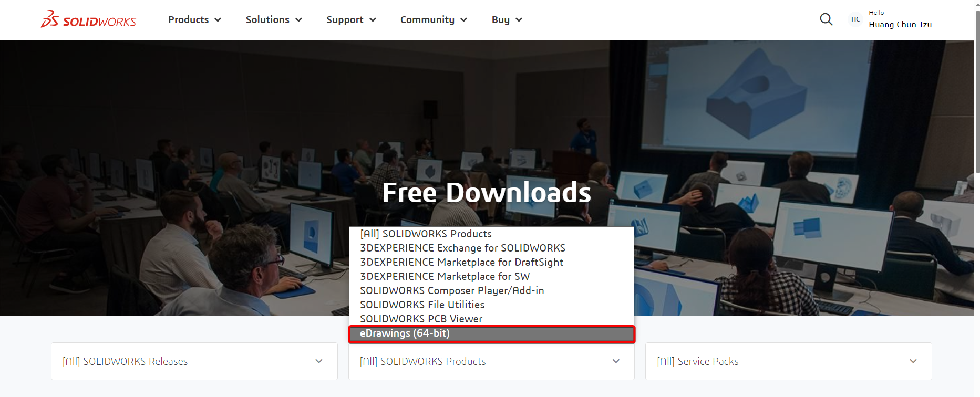The image size is (980, 397).
Task: Expand the [All] Service Packs dropdown
Action: pyautogui.click(x=788, y=361)
